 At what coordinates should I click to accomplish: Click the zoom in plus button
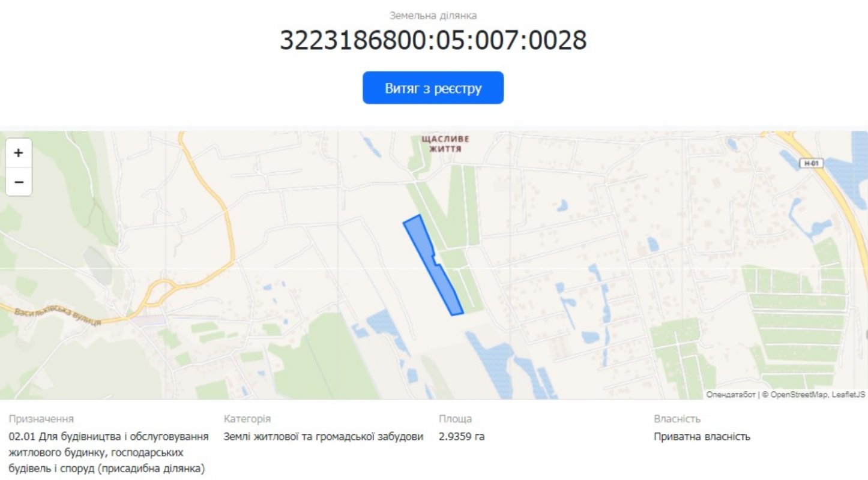[x=19, y=152]
